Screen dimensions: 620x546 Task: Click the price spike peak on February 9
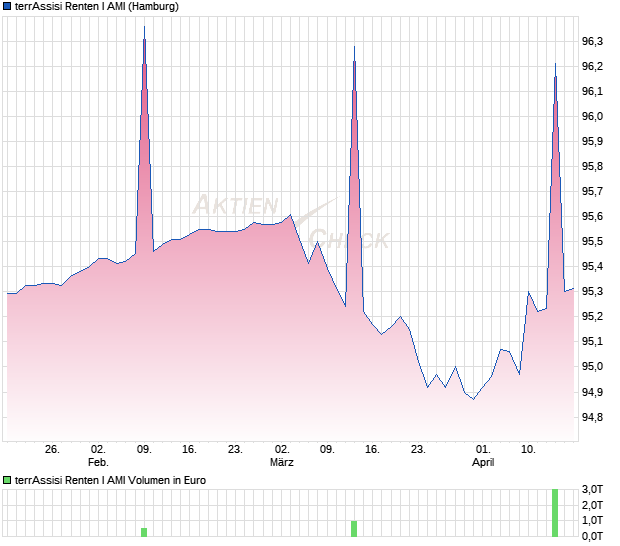pyautogui.click(x=144, y=27)
